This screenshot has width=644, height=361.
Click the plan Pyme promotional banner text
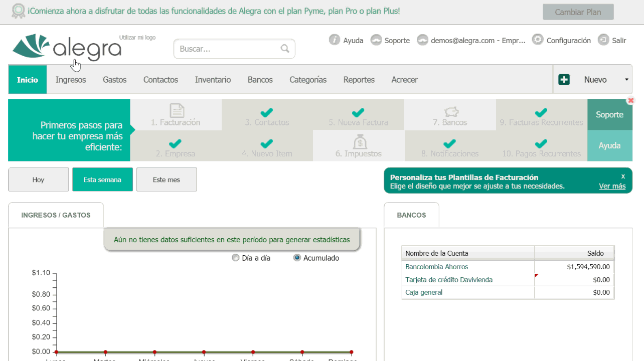click(x=214, y=11)
